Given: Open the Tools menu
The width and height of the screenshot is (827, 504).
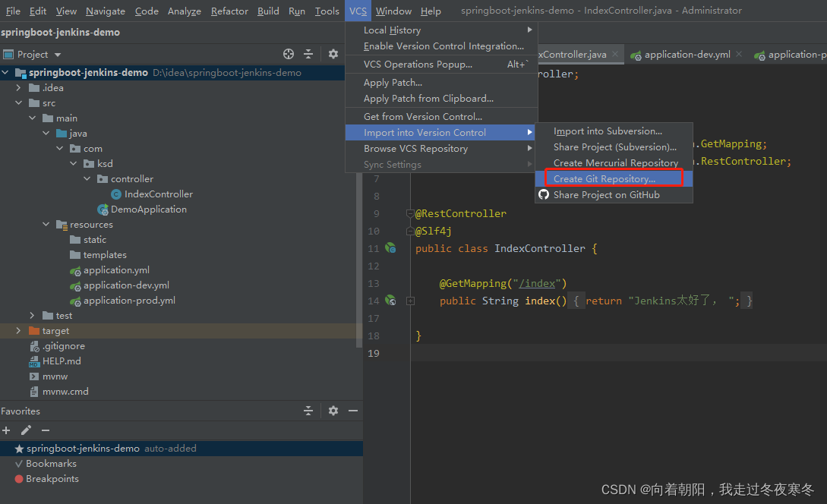Looking at the screenshot, I should tap(327, 11).
